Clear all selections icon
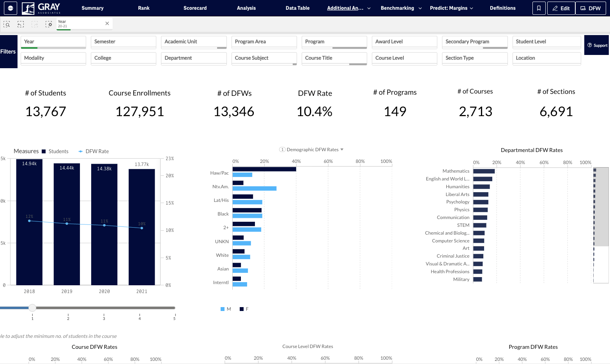610x364 pixels. coord(49,24)
